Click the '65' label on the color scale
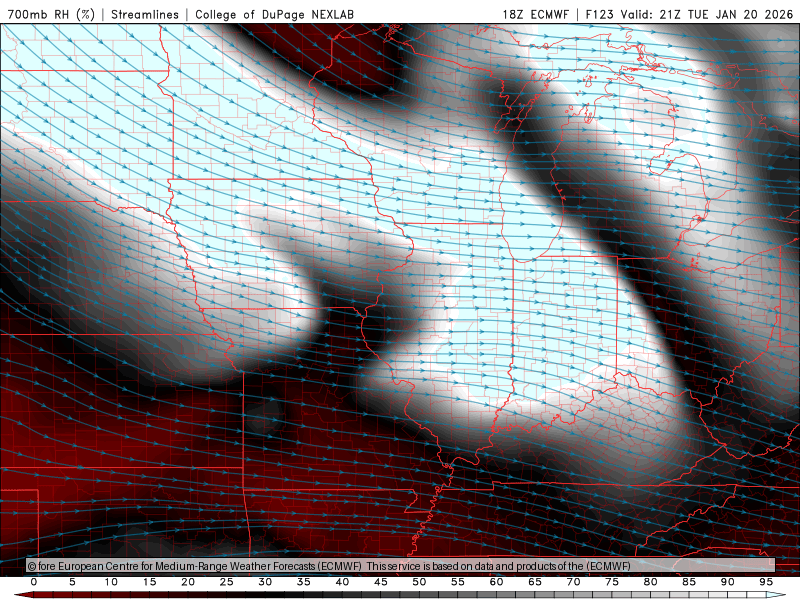The width and height of the screenshot is (800, 600). pos(535,582)
